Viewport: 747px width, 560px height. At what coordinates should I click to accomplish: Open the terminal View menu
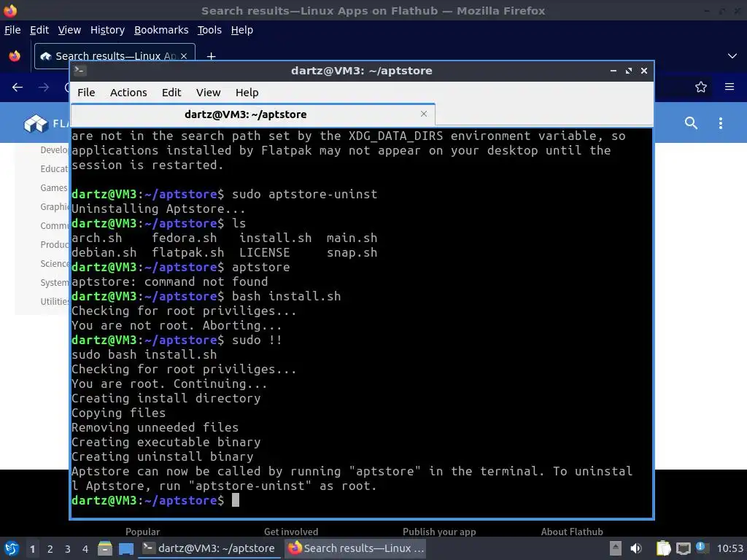coord(208,93)
